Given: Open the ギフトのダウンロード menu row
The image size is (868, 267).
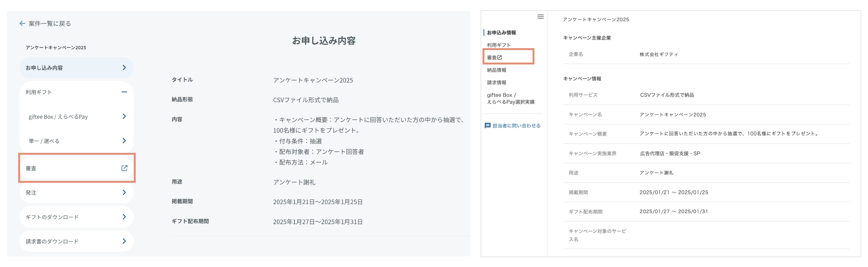Looking at the screenshot, I should pyautogui.click(x=76, y=217).
